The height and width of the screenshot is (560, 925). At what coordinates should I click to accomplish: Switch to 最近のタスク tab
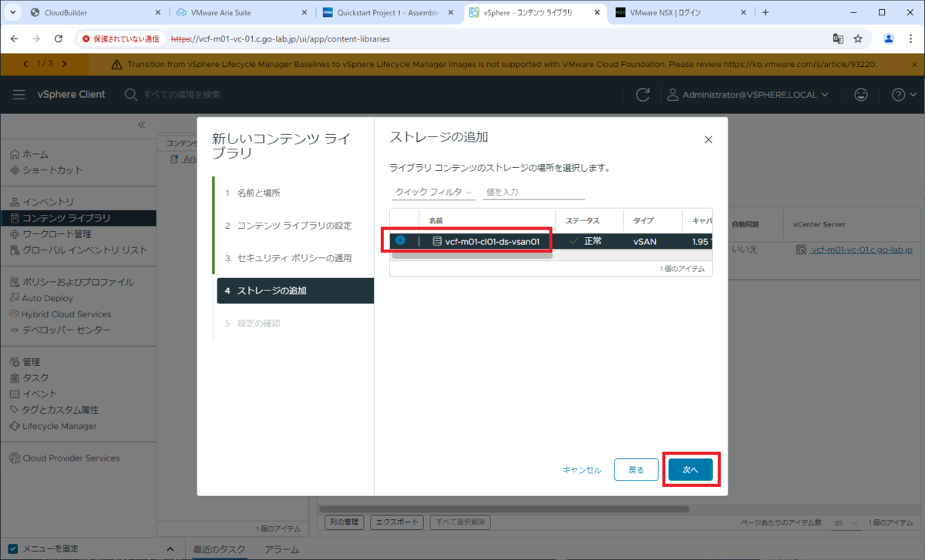[x=219, y=549]
